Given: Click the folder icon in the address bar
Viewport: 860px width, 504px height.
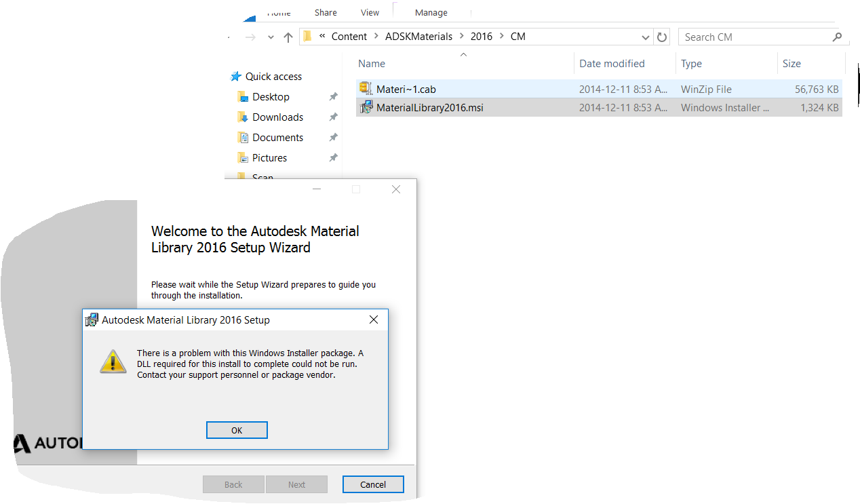Looking at the screenshot, I should tap(307, 37).
